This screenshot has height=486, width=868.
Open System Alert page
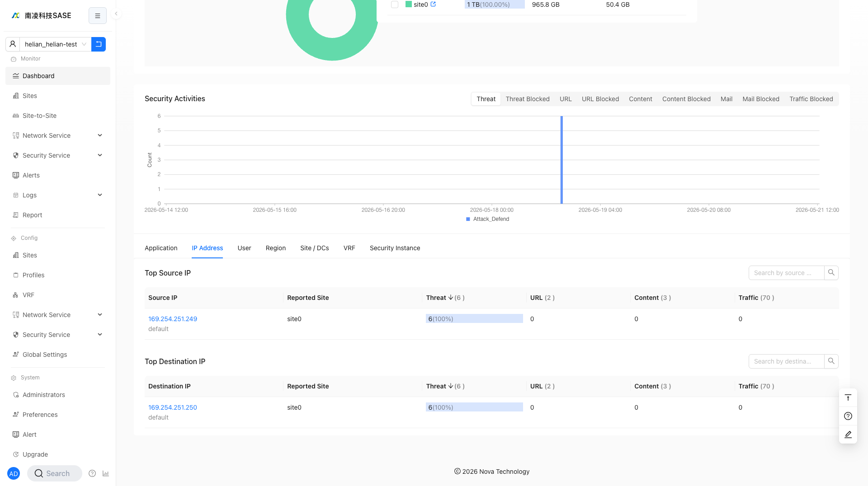tap(58, 435)
